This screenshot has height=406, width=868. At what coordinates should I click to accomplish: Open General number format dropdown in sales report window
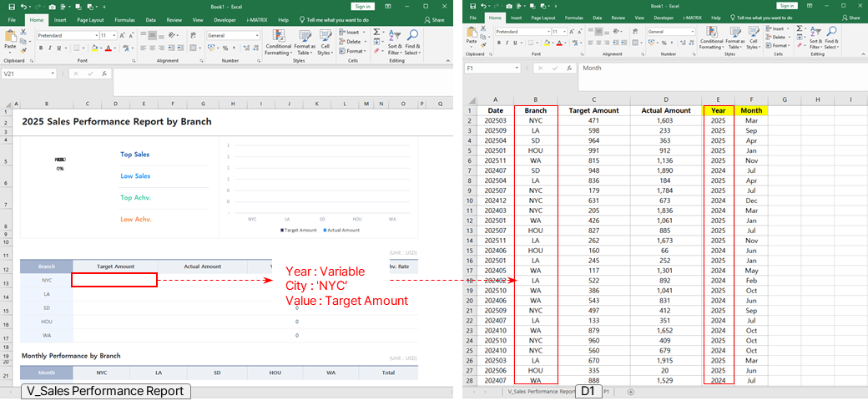click(258, 36)
